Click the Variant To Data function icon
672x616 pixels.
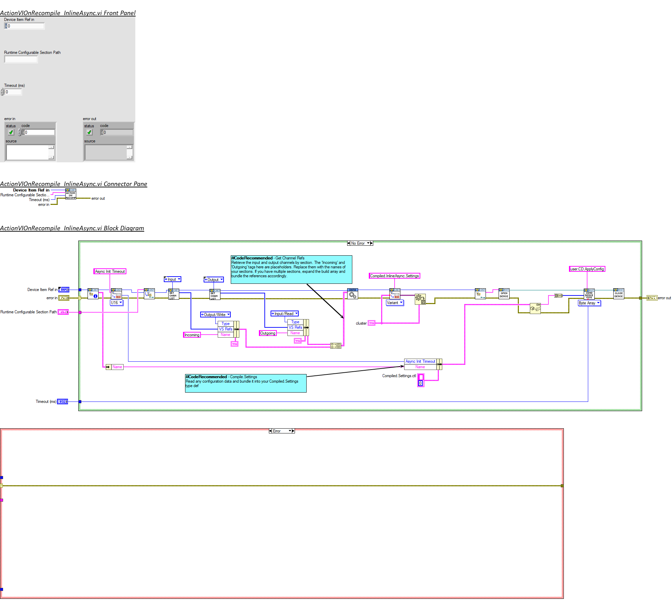click(x=420, y=299)
